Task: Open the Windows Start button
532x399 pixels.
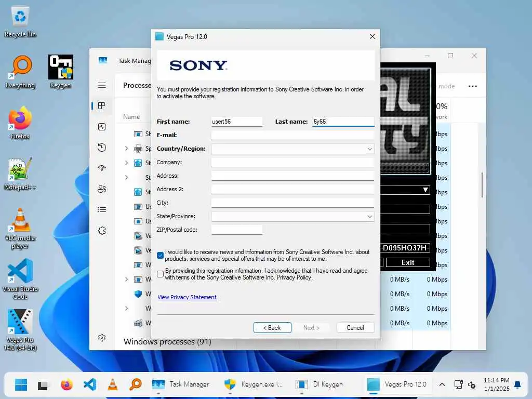Action: pos(21,385)
